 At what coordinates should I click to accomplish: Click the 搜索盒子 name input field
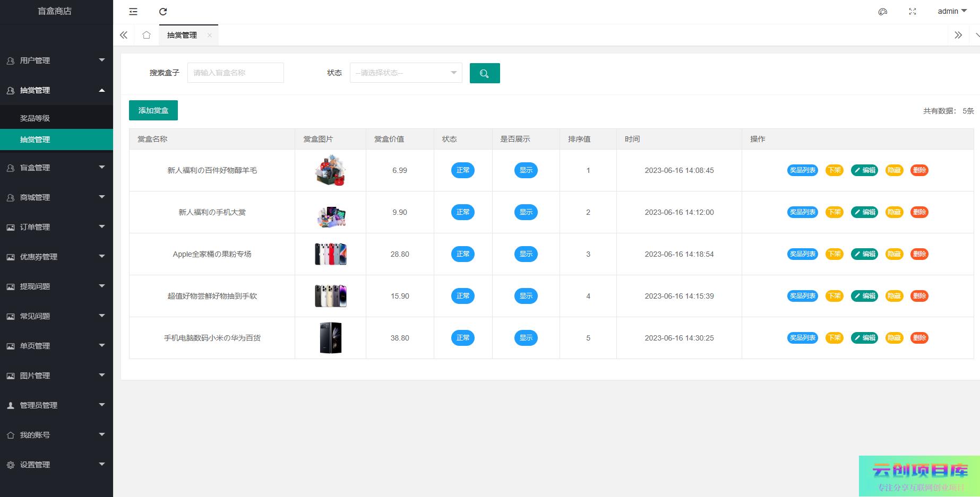[x=235, y=73]
